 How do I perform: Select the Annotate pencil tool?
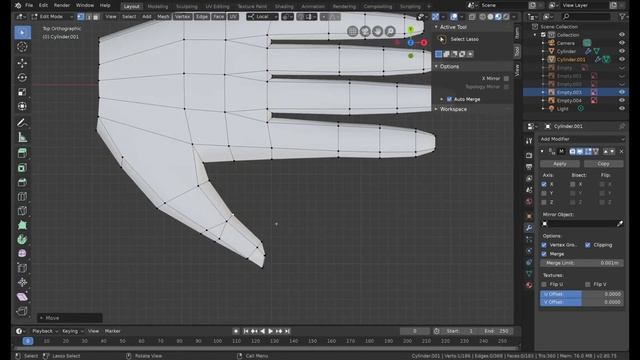22,122
